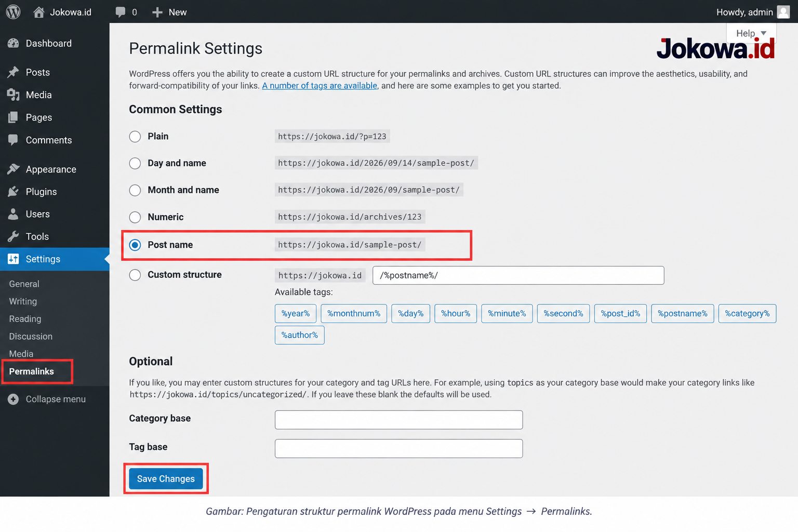Select the Numeric permalink radio button
Screen dimensions: 798x532
click(135, 217)
